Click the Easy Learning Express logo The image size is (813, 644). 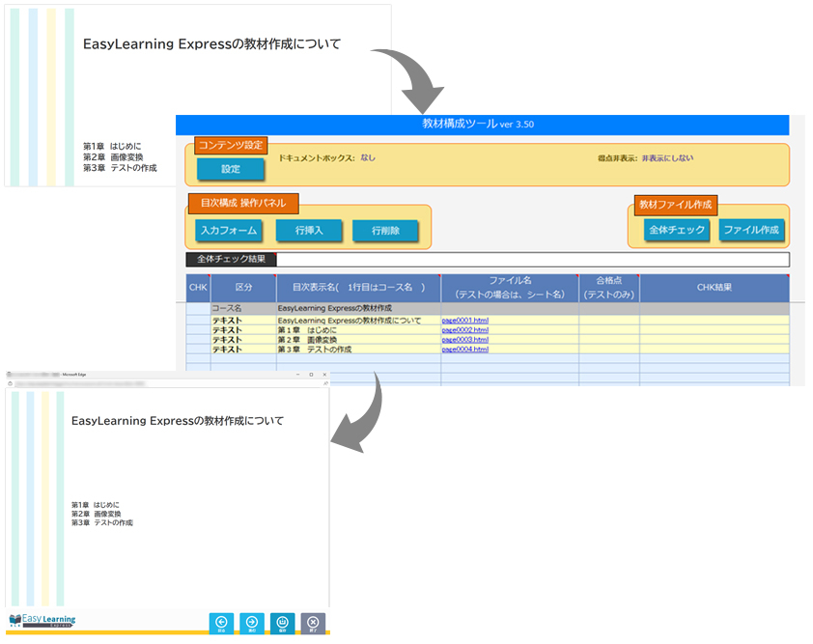(42, 621)
